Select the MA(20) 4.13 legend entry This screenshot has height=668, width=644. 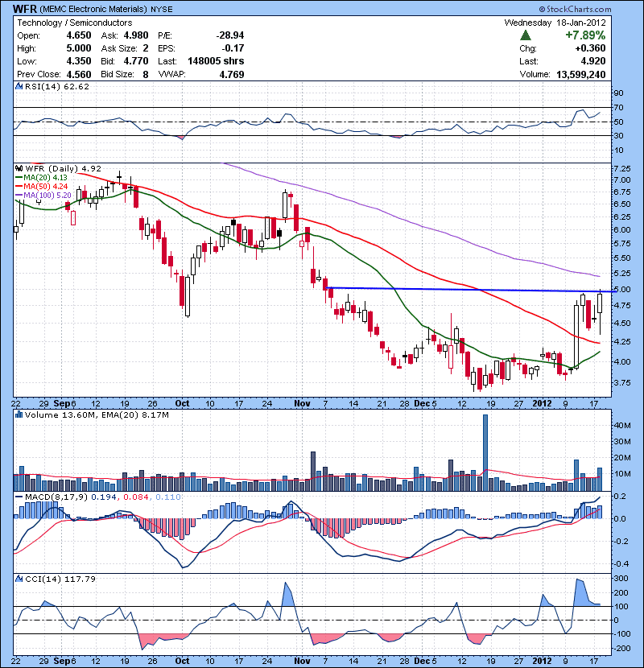(x=41, y=177)
